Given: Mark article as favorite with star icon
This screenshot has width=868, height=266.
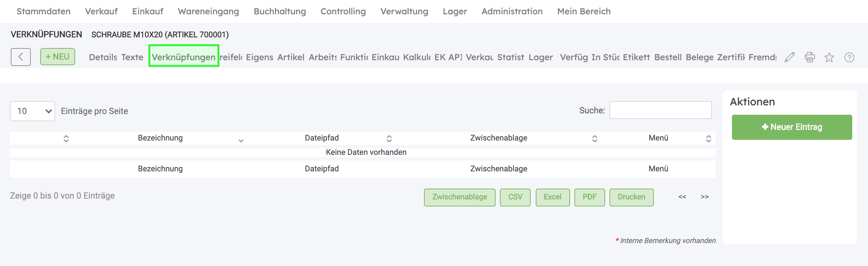Looking at the screenshot, I should [x=829, y=57].
